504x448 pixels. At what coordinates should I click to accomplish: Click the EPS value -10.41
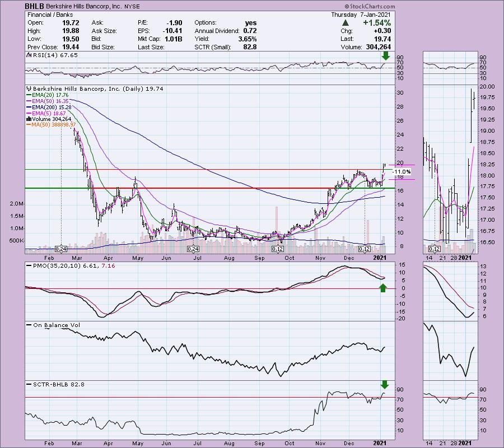[172, 31]
